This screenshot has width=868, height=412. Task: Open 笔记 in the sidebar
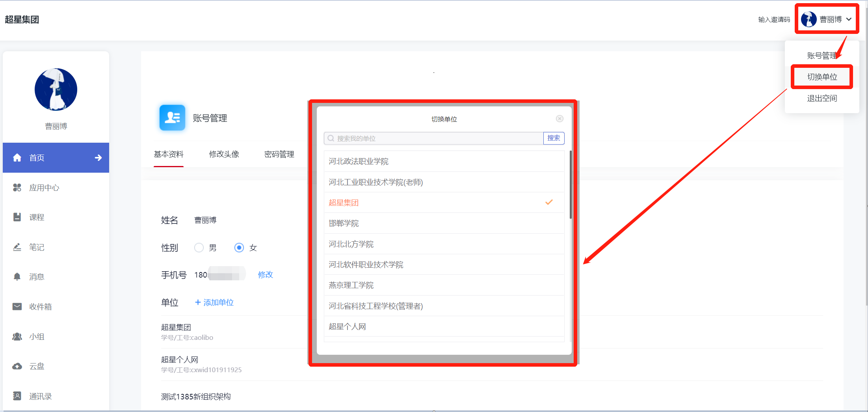coord(56,247)
